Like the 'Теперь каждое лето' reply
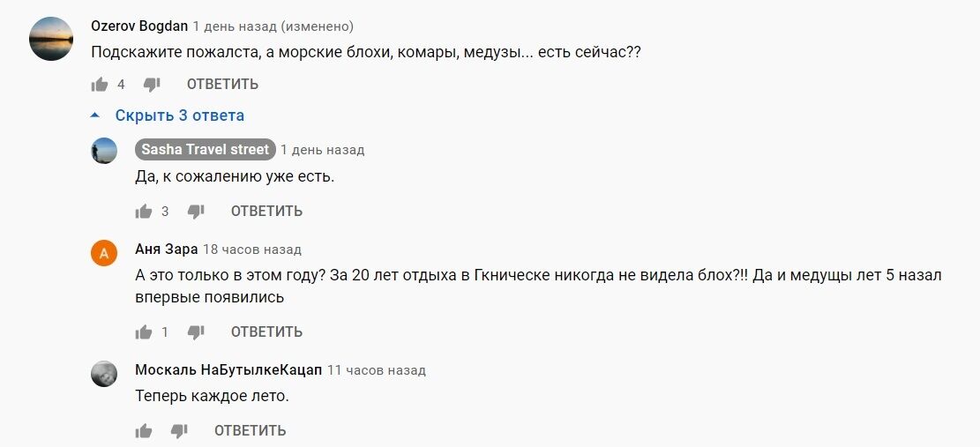 click(144, 431)
